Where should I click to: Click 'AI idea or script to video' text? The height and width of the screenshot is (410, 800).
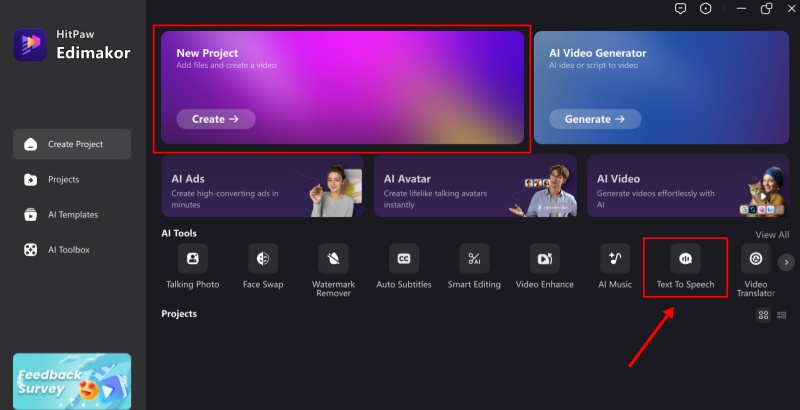(x=593, y=65)
